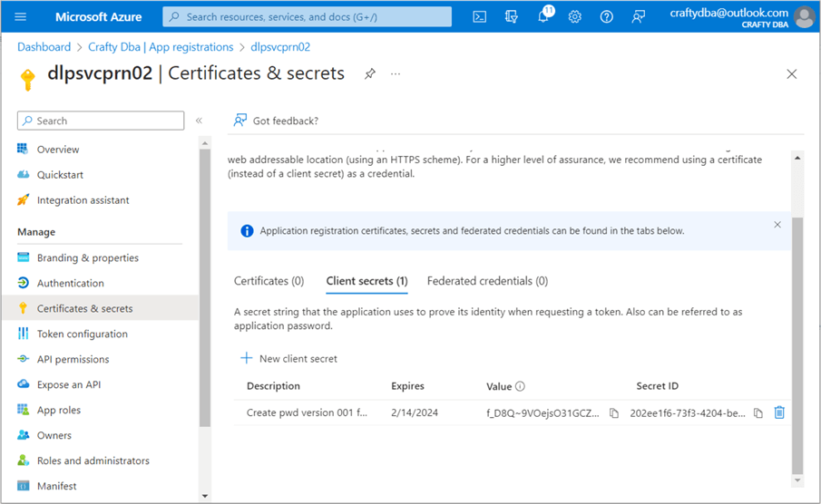821x504 pixels.
Task: Click the account avatar picture
Action: (805, 16)
